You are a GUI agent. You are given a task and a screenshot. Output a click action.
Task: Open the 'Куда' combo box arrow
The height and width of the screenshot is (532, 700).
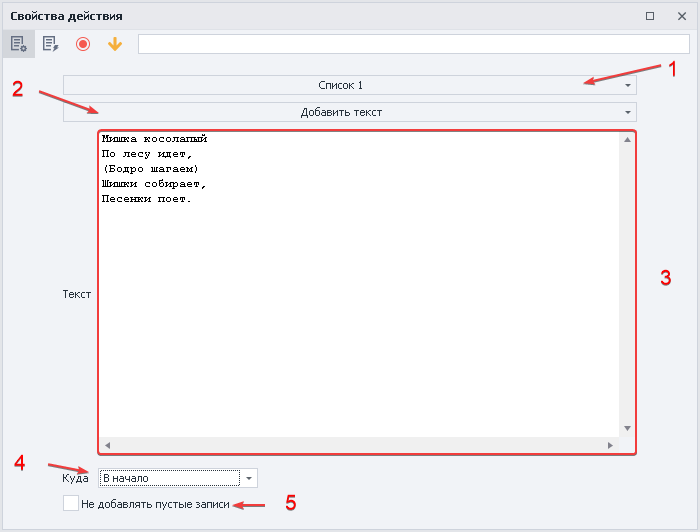pos(249,478)
